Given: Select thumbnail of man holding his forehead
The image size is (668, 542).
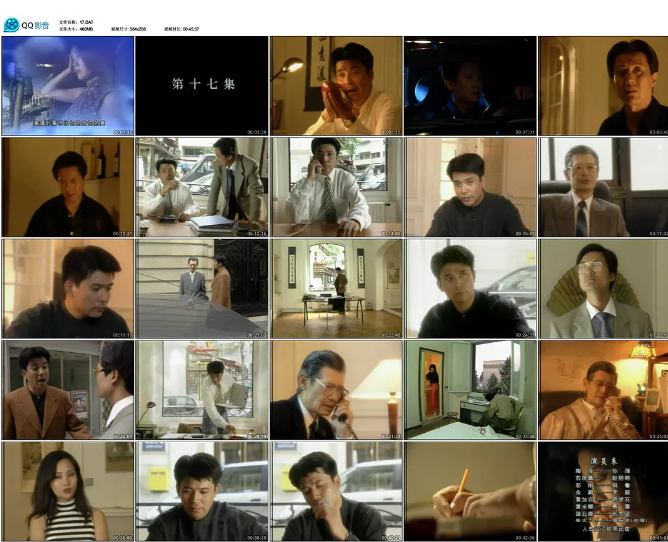Looking at the screenshot, I should 336,492.
